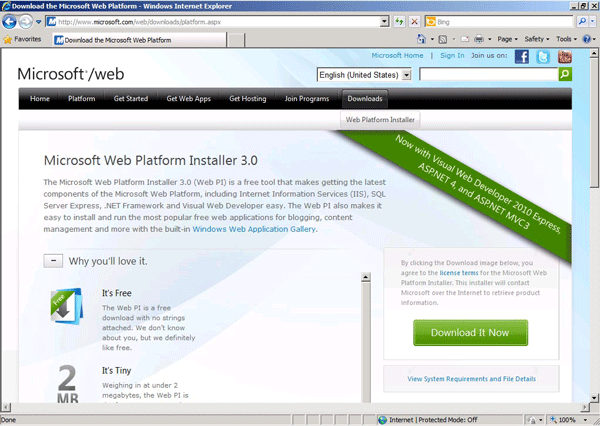Open the Facebook icon link
This screenshot has height=426, width=600.
click(522, 56)
